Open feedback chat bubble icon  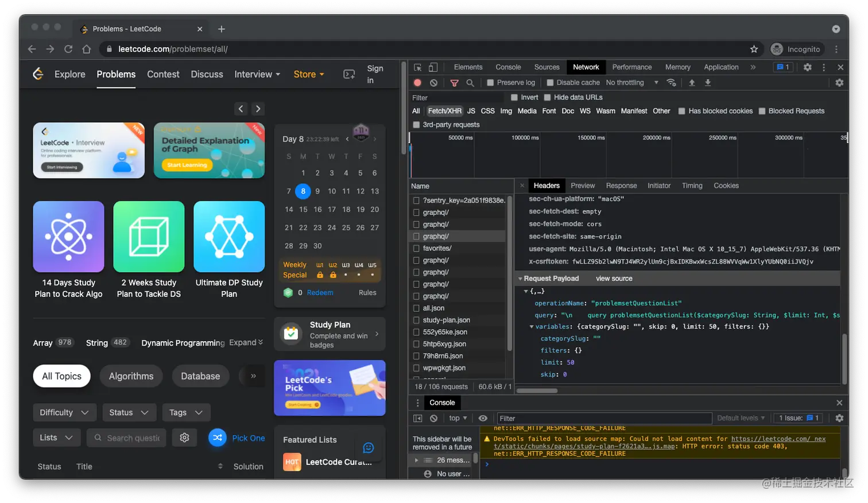click(369, 448)
